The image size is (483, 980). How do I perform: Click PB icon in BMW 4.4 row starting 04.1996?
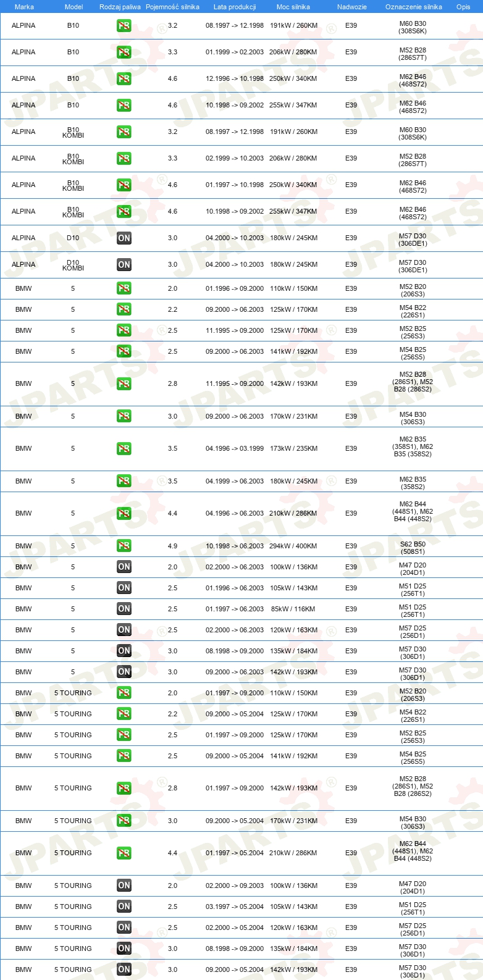pos(124,514)
